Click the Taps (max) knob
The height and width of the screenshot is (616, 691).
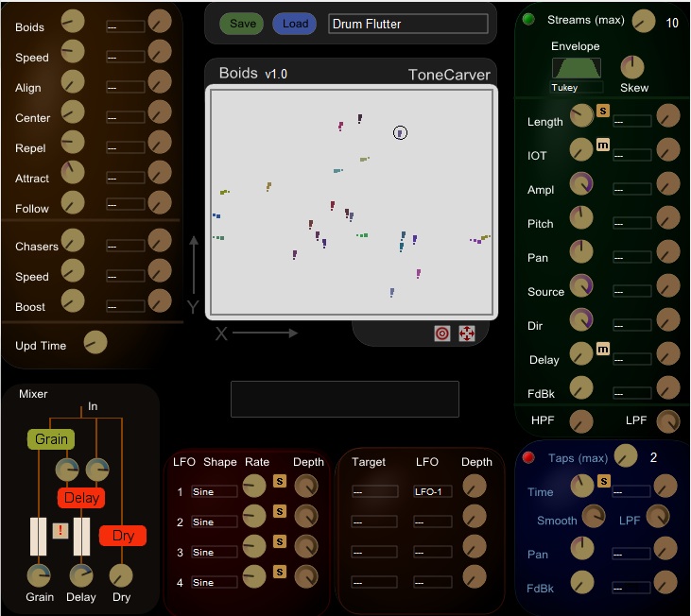626,455
